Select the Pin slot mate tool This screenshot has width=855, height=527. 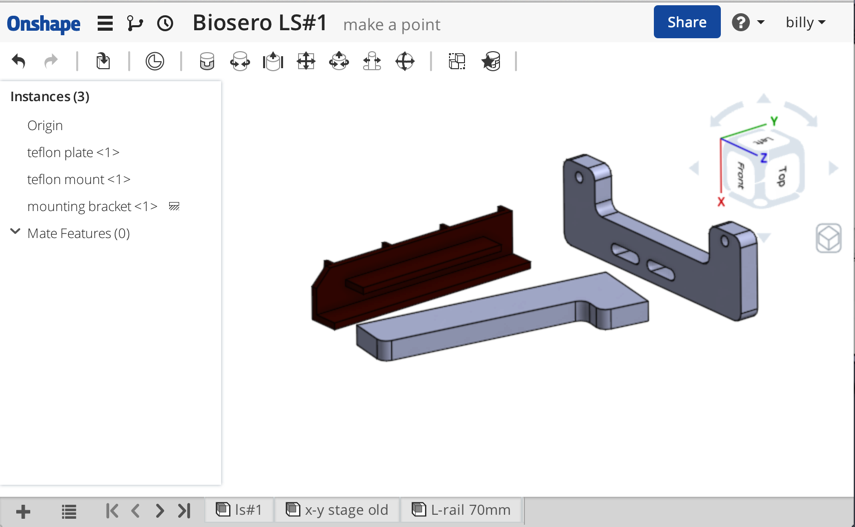point(372,61)
